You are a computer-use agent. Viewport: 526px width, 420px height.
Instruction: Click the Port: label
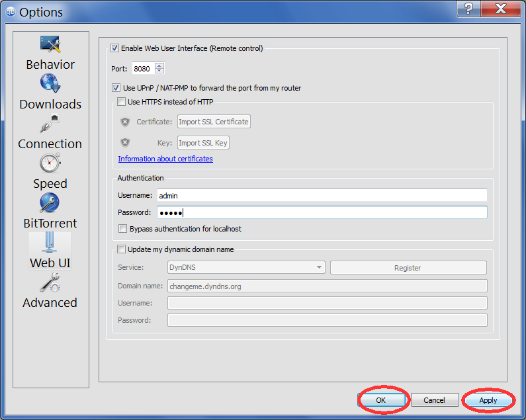tap(119, 69)
